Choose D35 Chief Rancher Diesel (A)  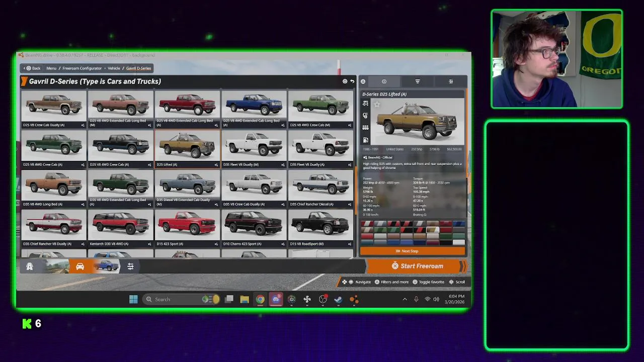click(321, 189)
